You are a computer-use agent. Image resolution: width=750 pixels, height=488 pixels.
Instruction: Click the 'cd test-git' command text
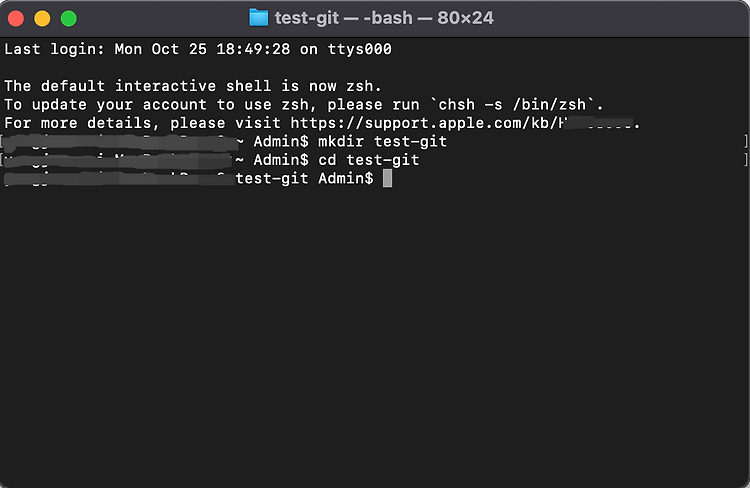368,160
